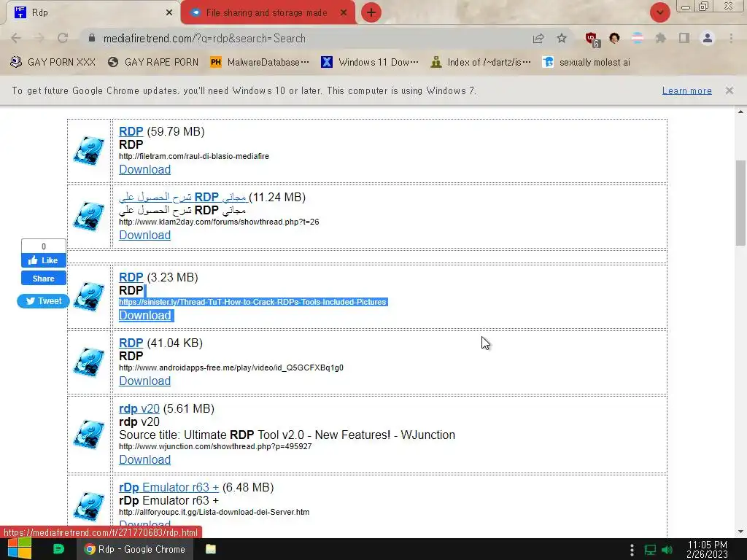Close the Rdp tab
The image size is (747, 560).
(x=169, y=12)
